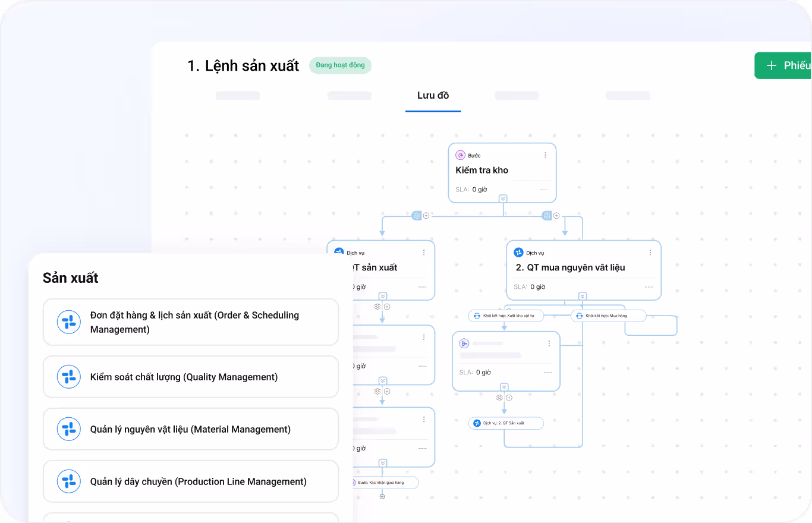
Task: Open the Bước: Xác nhận giao hàng pill
Action: (x=385, y=483)
